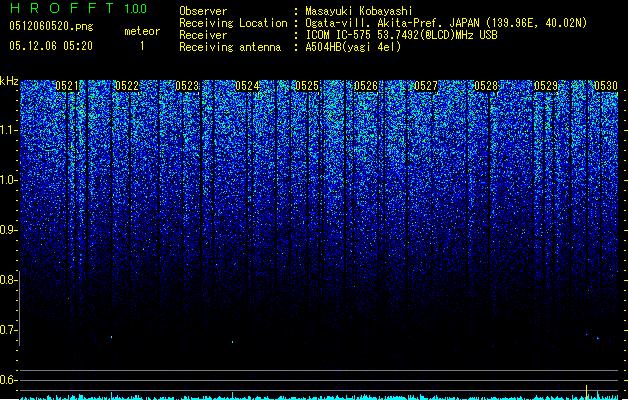Click the 0523 time marker
The height and width of the screenshot is (400, 629).
[187, 86]
